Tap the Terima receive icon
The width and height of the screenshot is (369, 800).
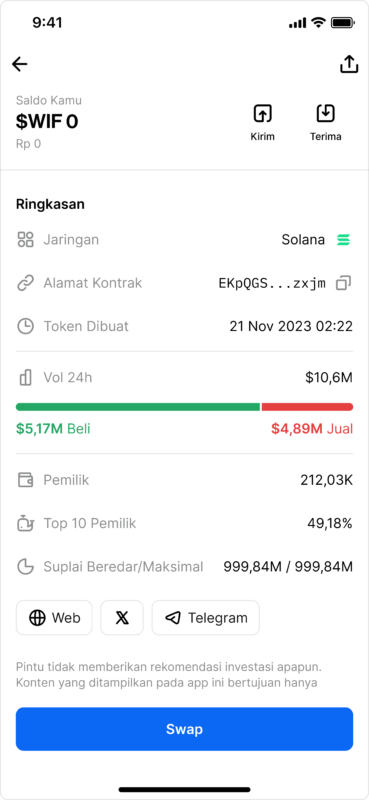coord(325,113)
